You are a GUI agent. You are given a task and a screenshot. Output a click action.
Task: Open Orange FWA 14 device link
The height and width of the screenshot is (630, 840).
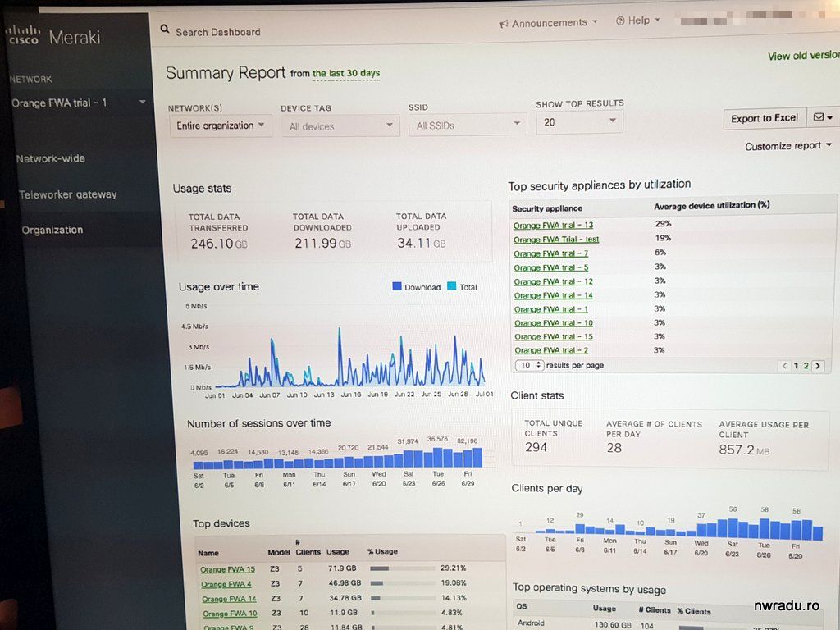point(230,599)
